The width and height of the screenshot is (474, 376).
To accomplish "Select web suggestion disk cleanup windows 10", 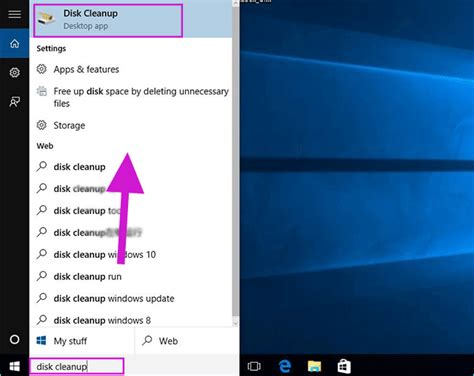I will [x=132, y=254].
